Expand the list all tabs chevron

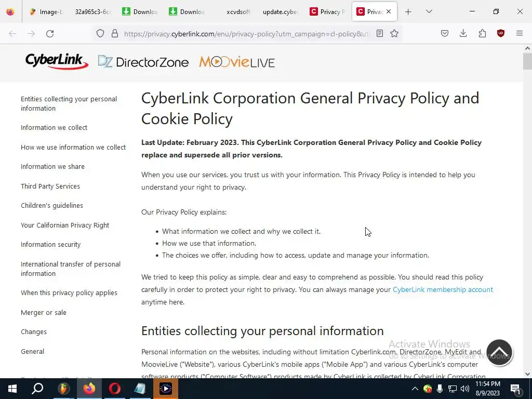pyautogui.click(x=429, y=11)
